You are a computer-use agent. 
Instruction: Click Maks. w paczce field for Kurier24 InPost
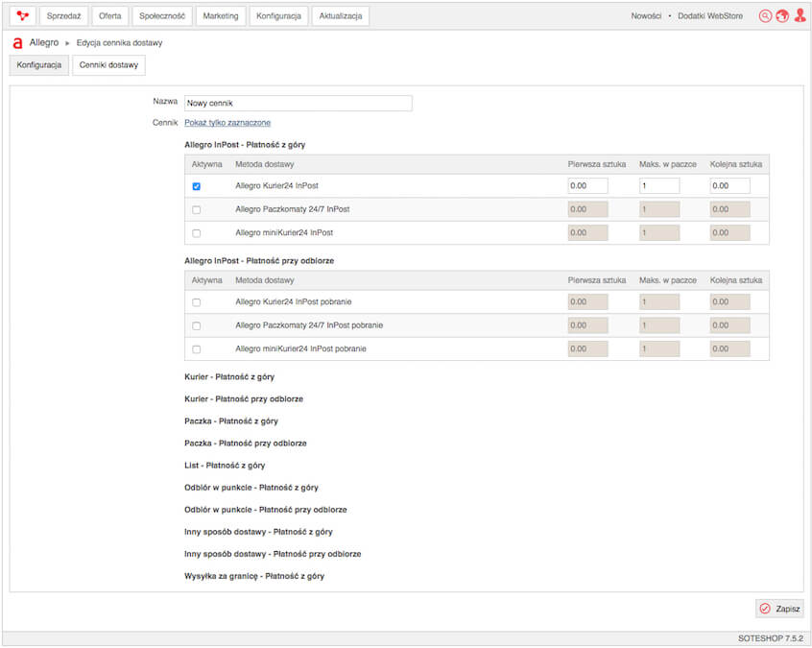(659, 186)
